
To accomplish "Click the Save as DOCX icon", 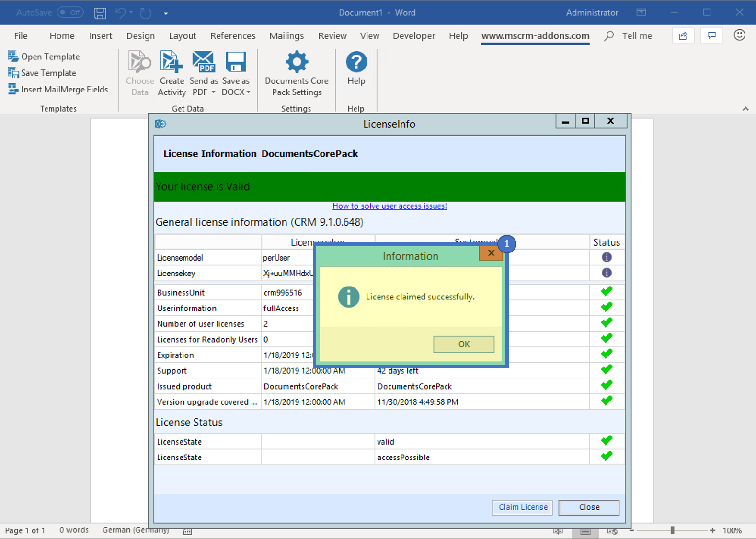I will click(x=236, y=62).
